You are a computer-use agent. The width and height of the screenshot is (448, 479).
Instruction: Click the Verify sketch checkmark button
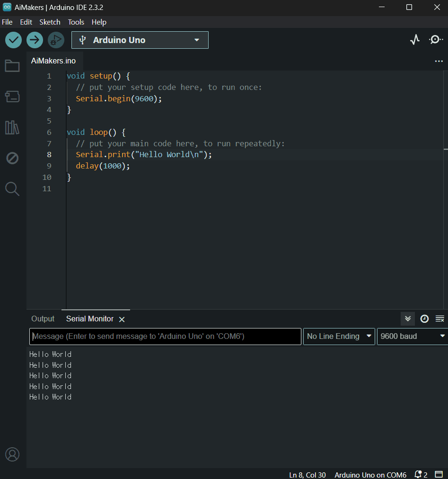coord(13,40)
